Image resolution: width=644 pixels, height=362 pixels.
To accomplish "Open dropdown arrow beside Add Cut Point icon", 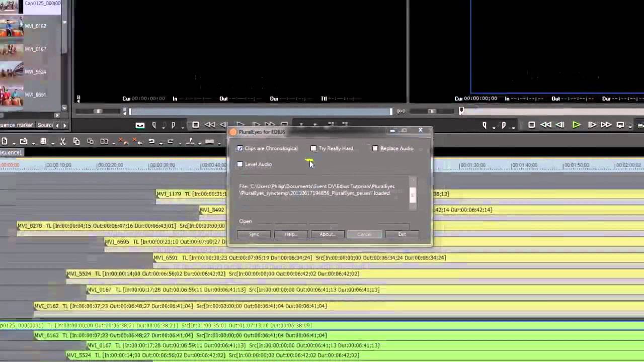I will (x=200, y=144).
